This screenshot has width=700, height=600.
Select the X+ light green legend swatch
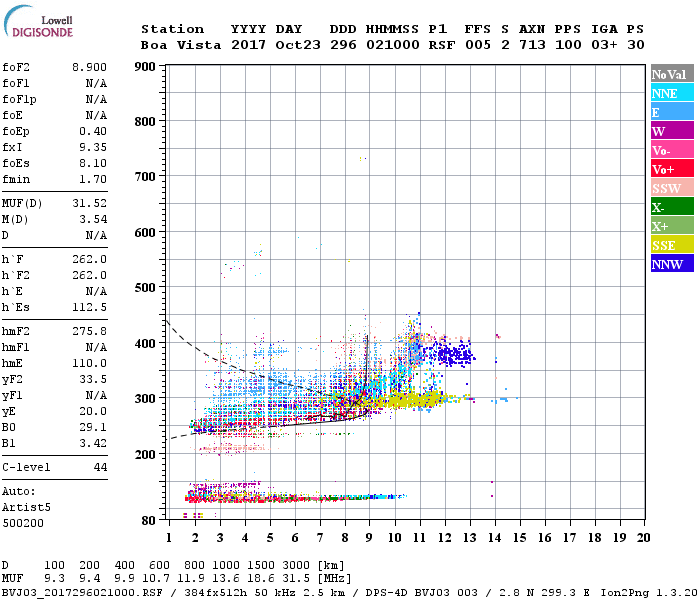tap(672, 225)
